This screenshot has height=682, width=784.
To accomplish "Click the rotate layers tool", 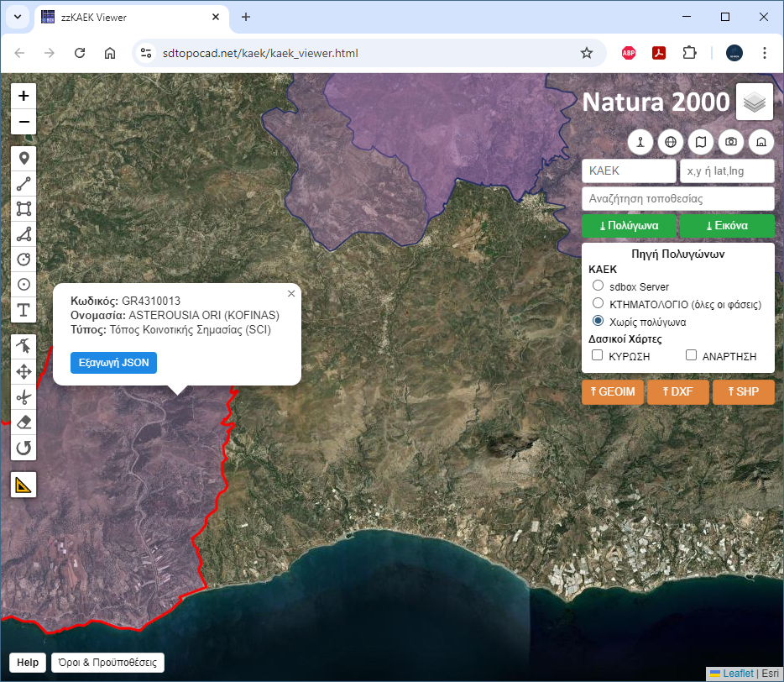I will tap(24, 448).
